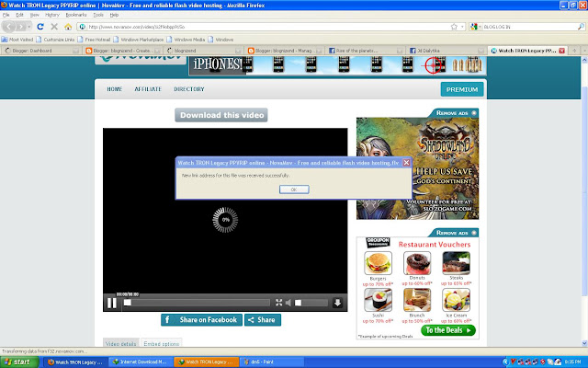Open the Help menu
Image resolution: width=588 pixels, height=368 pixels.
[114, 15]
